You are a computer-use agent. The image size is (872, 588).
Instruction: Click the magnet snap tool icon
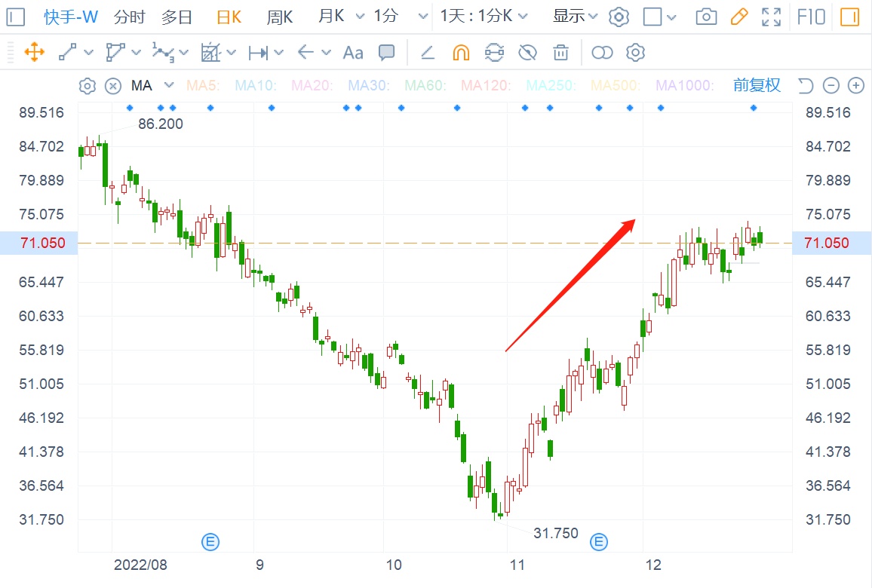(461, 52)
